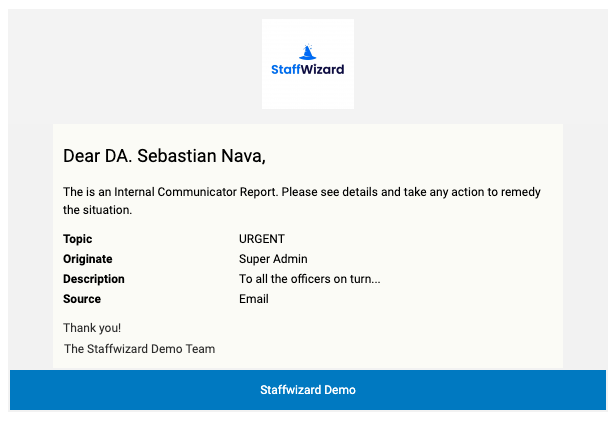
Task: Click the bold "Topic" label
Action: [x=78, y=239]
